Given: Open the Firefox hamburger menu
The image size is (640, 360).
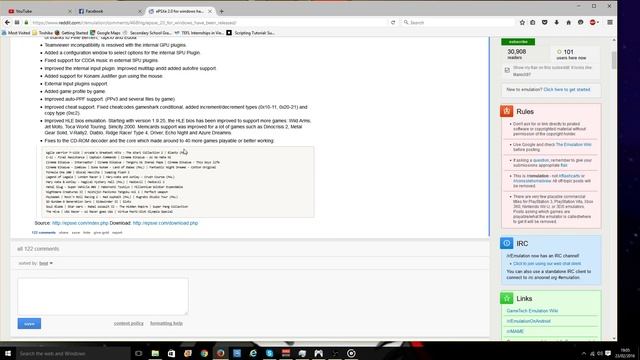Looking at the screenshot, I should coord(610,22).
